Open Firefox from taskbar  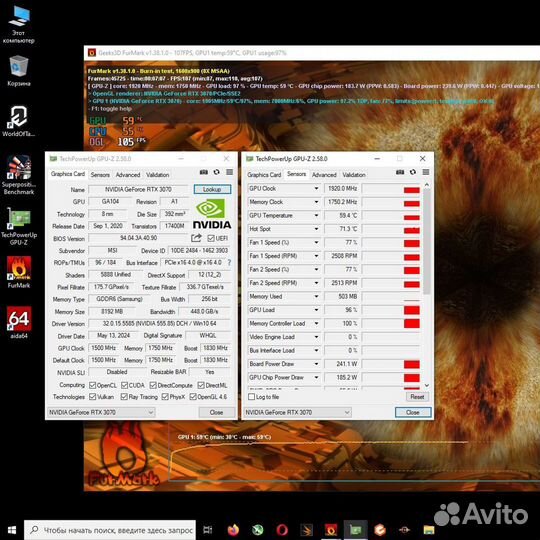pyautogui.click(x=233, y=530)
